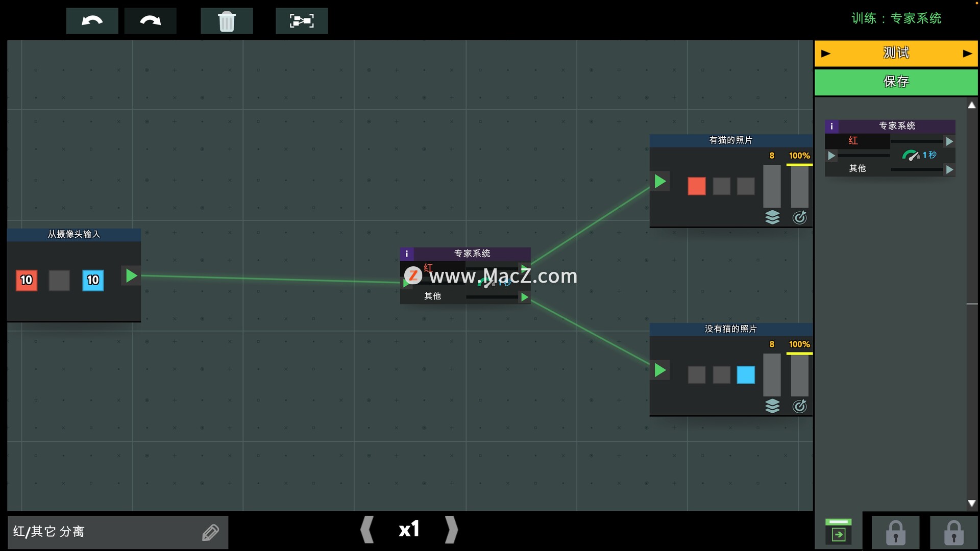Click the redo arrow button
This screenshot has width=980, height=551.
(150, 21)
